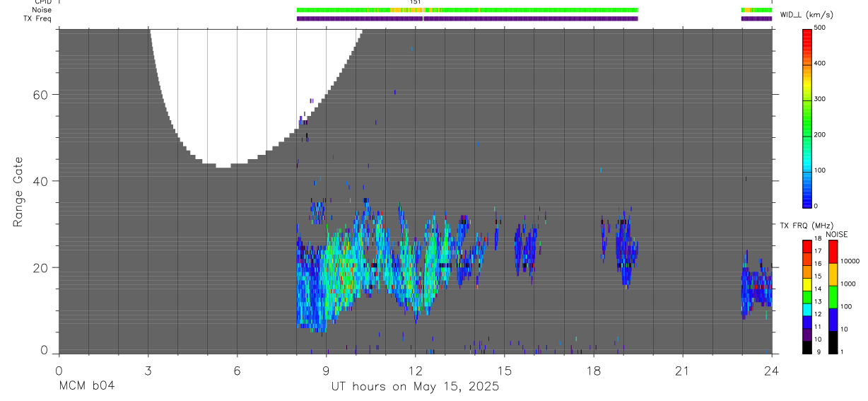The image size is (868, 401).
Task: Select the "WID⊥ (km/s)" colorbar title
Action: coord(808,14)
